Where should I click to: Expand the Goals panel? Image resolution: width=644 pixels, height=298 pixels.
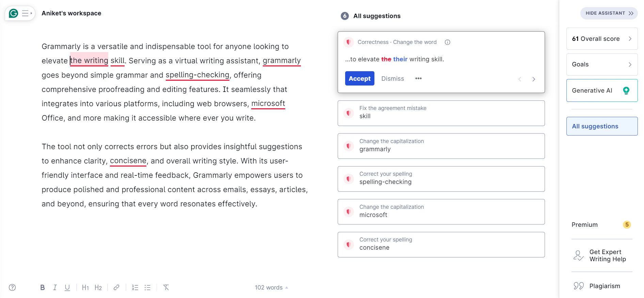click(602, 64)
